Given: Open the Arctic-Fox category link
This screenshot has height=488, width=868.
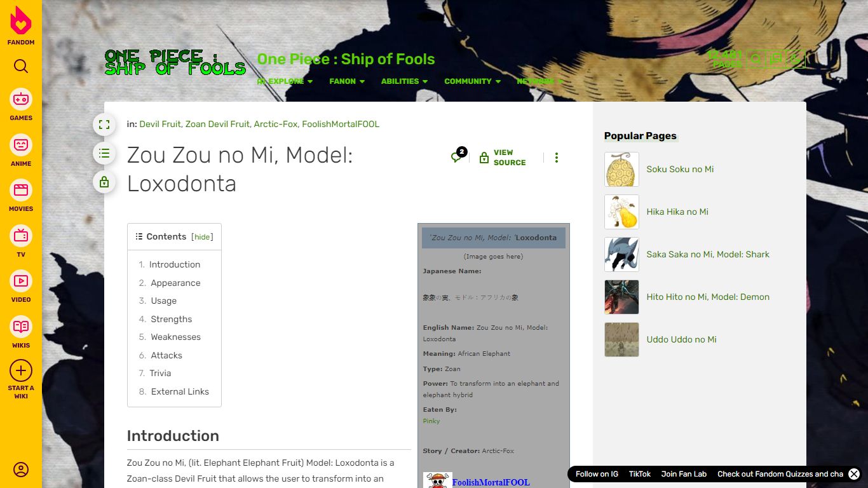Looking at the screenshot, I should (276, 124).
